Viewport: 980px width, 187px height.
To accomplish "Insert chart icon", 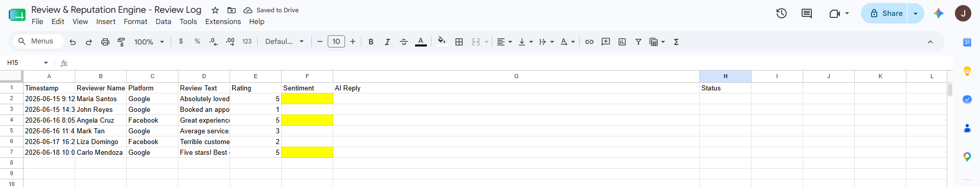I will (x=622, y=42).
